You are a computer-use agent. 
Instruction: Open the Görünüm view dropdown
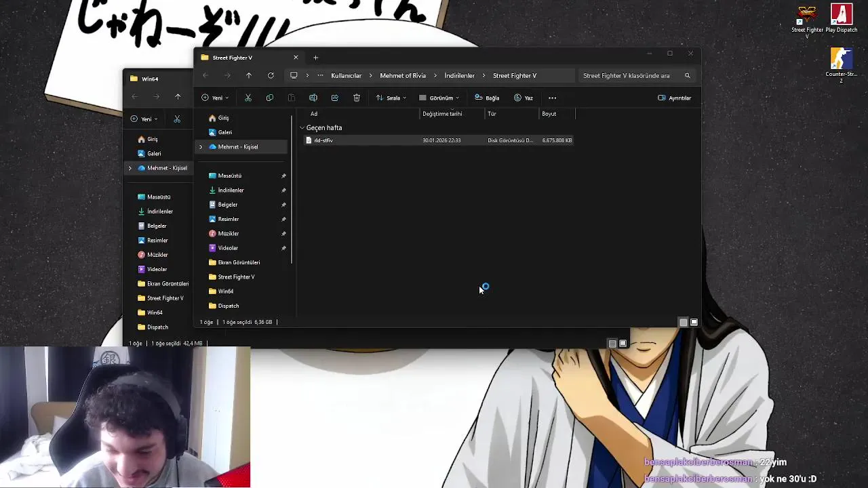click(439, 98)
